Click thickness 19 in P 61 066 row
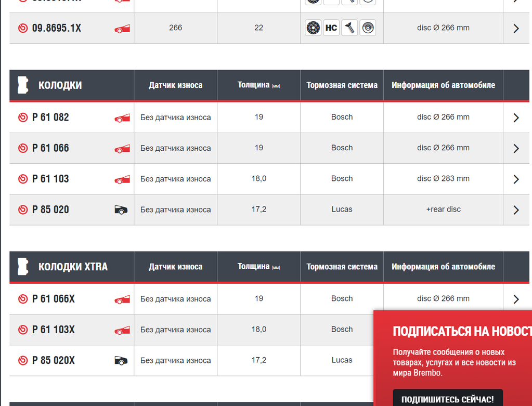The width and height of the screenshot is (532, 406). (258, 148)
